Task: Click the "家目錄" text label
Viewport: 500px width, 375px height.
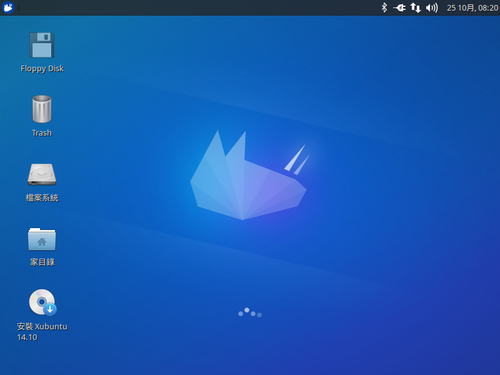Action: pyautogui.click(x=42, y=262)
